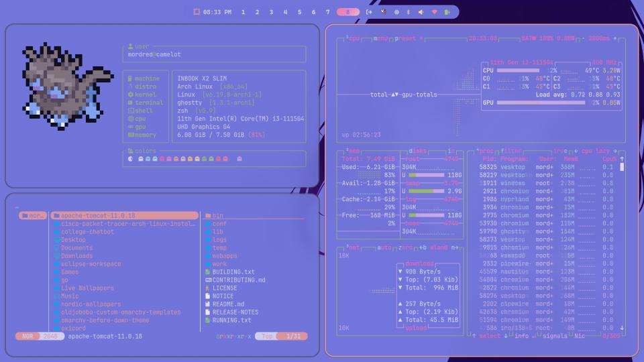Select process 45579 nautilus row
644x362 pixels.
click(x=546, y=271)
